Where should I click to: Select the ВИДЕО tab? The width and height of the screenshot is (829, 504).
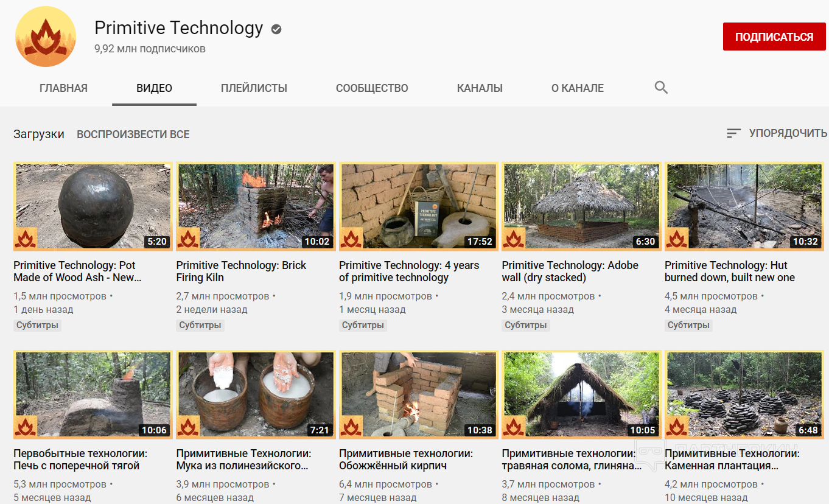[x=154, y=88]
